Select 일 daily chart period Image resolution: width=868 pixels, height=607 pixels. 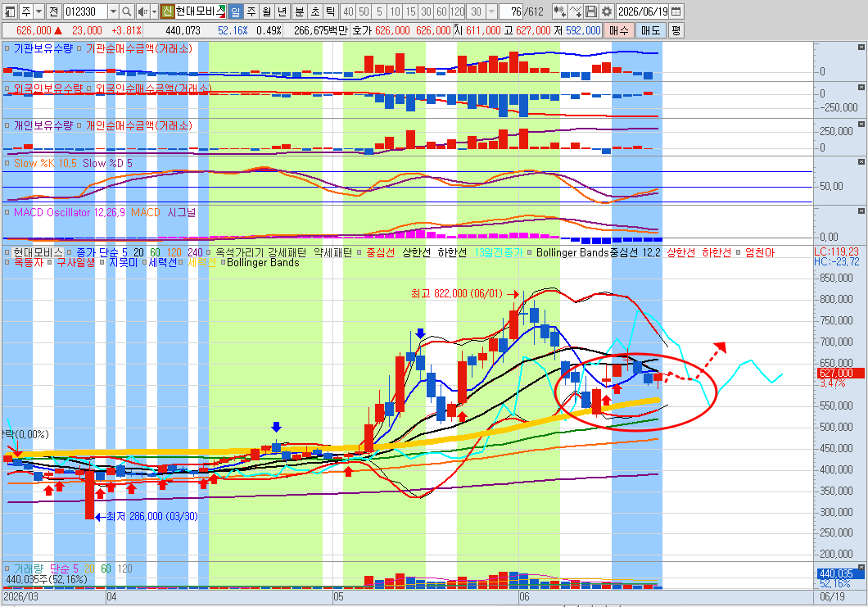[235, 11]
